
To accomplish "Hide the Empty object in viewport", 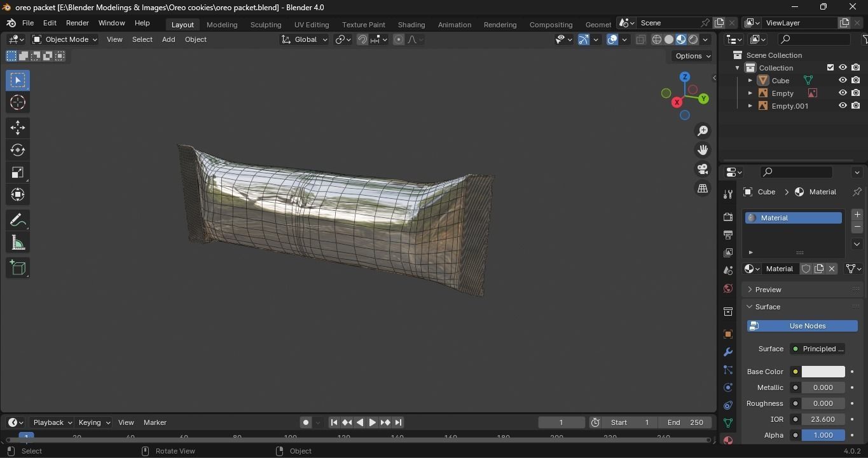I will (x=843, y=93).
